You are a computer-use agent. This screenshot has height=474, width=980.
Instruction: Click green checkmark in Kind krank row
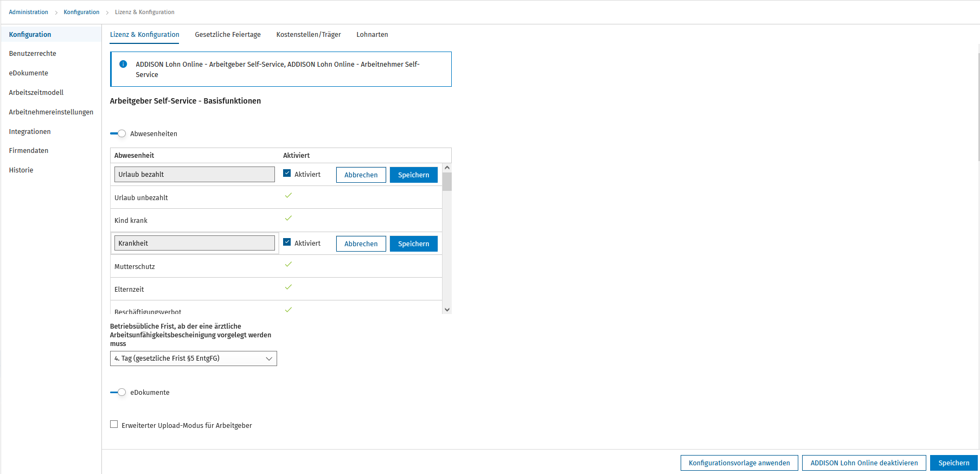[289, 218]
